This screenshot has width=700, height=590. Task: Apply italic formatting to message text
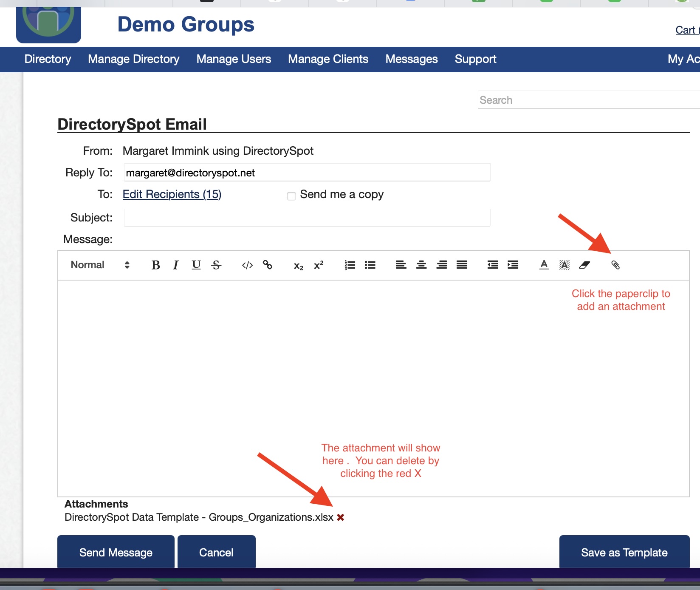click(176, 265)
